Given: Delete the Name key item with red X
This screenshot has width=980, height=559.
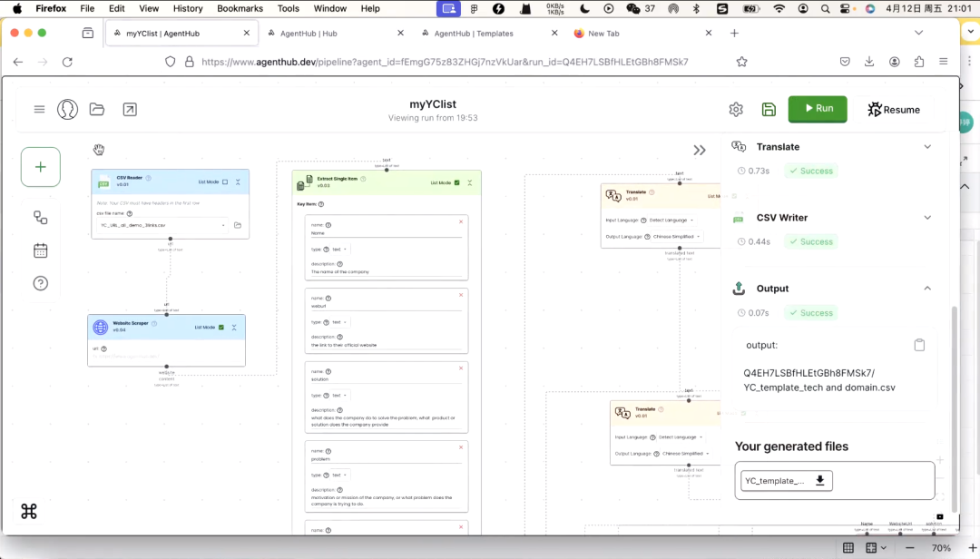Looking at the screenshot, I should point(461,221).
